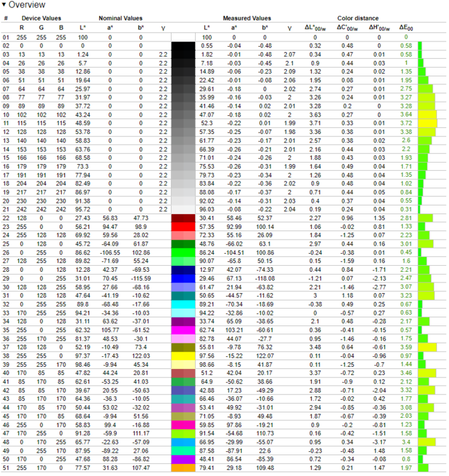The height and width of the screenshot is (476, 449).
Task: Click row number 01
Action: (x=6, y=37)
